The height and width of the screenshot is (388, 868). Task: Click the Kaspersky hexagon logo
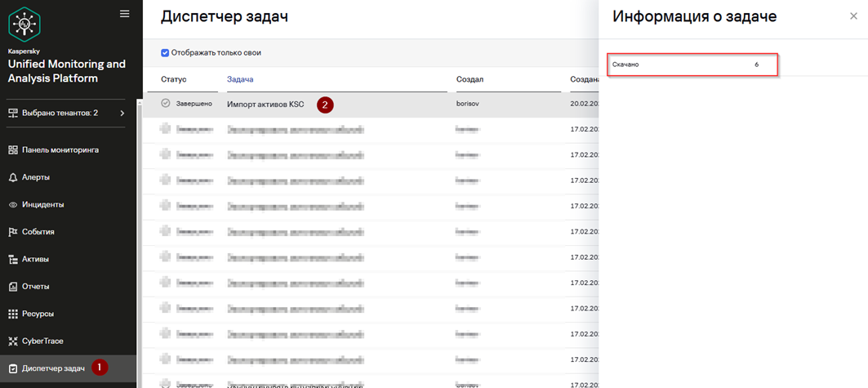(x=24, y=25)
